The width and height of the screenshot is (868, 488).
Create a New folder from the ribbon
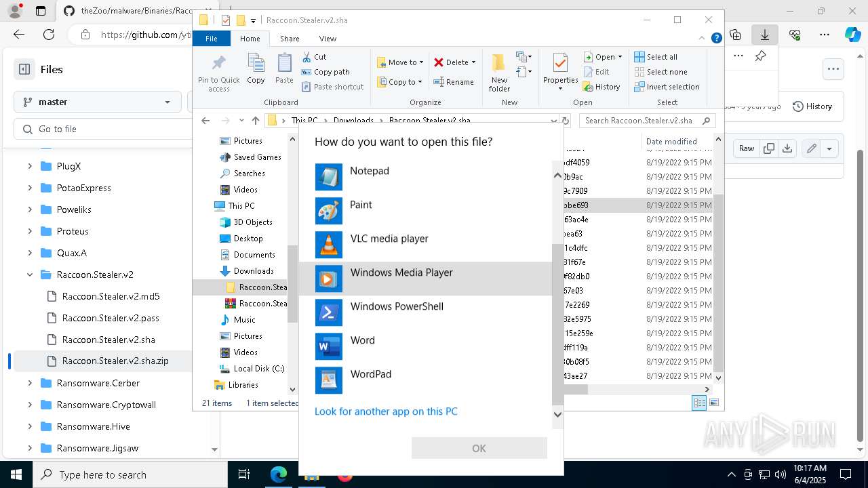click(499, 73)
